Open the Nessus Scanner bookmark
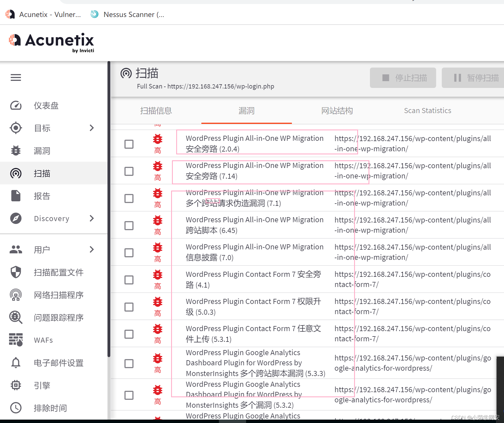 [127, 14]
